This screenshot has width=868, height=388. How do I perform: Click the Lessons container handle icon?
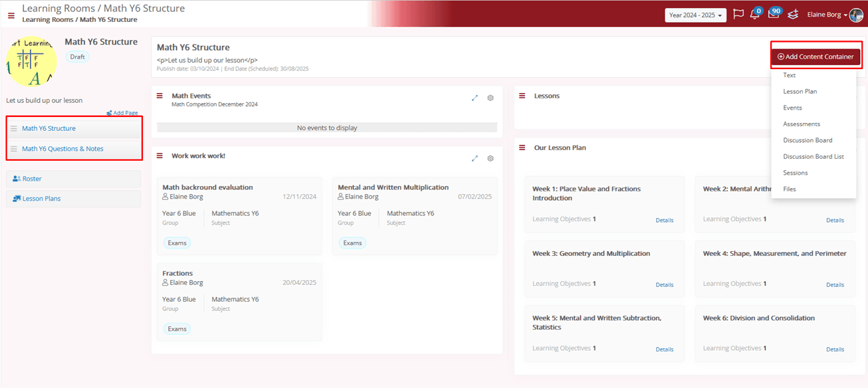pyautogui.click(x=522, y=96)
